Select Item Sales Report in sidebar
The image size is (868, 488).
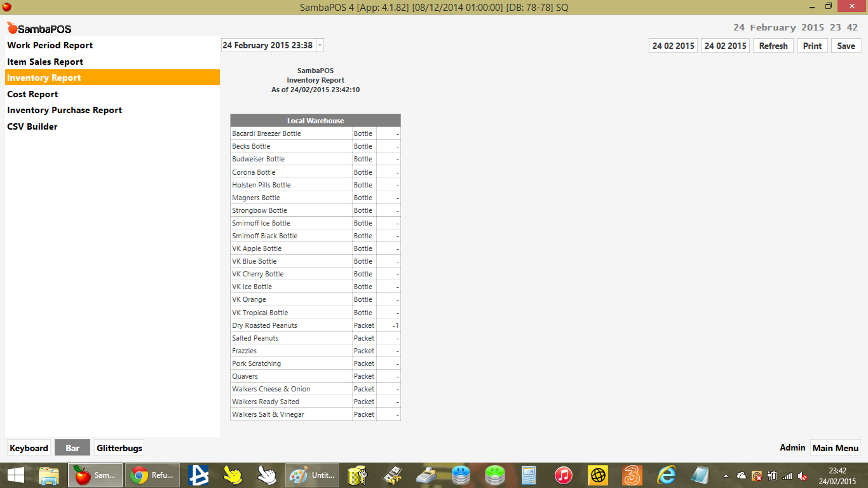(112, 62)
